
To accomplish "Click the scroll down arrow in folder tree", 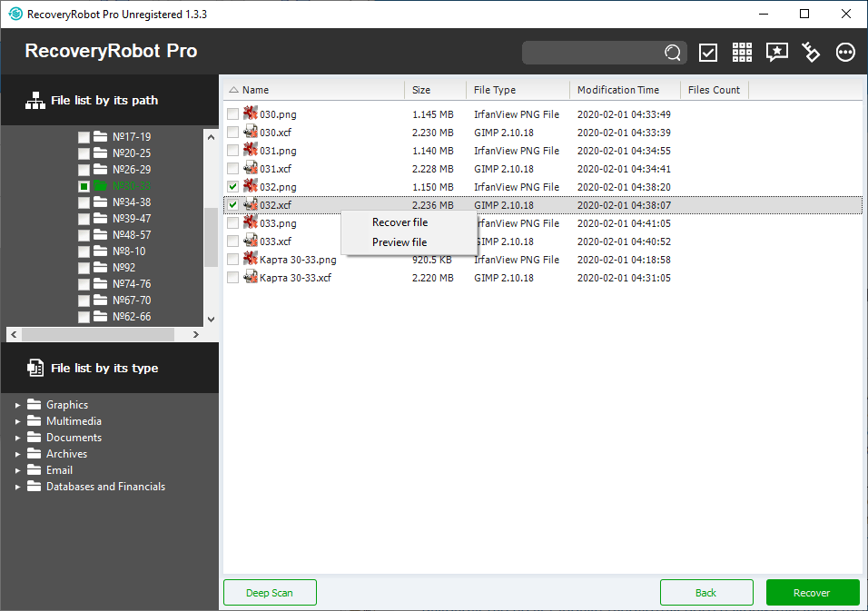I will point(211,320).
